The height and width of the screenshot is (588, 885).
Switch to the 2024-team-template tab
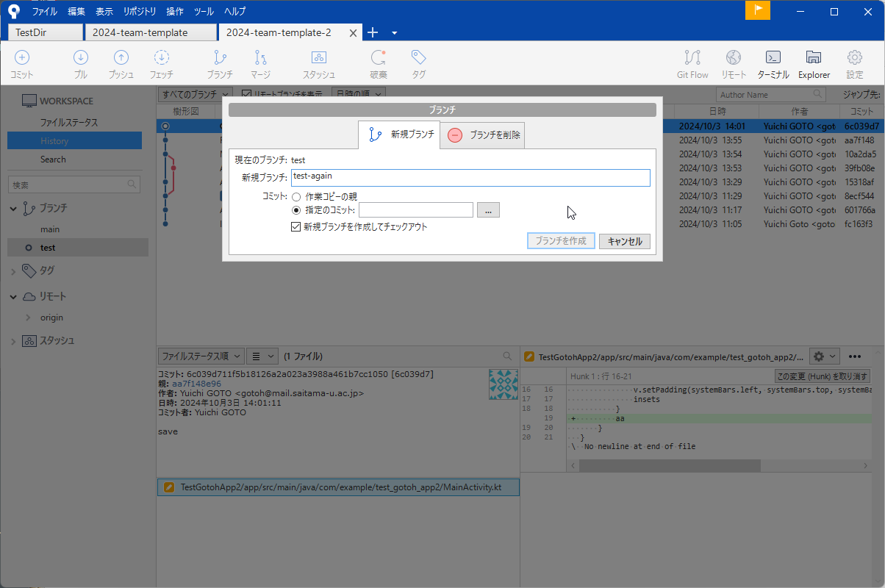[x=151, y=32]
